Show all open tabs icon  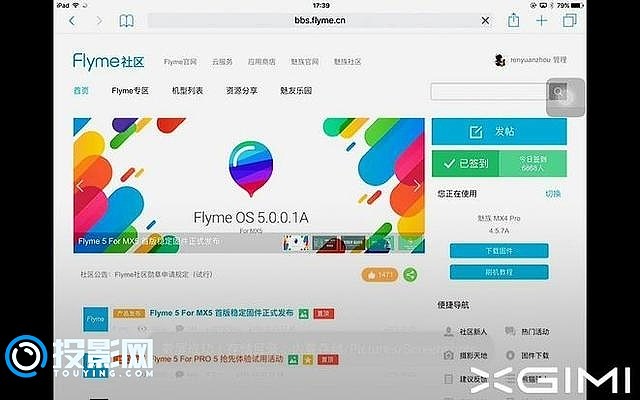coord(568,20)
